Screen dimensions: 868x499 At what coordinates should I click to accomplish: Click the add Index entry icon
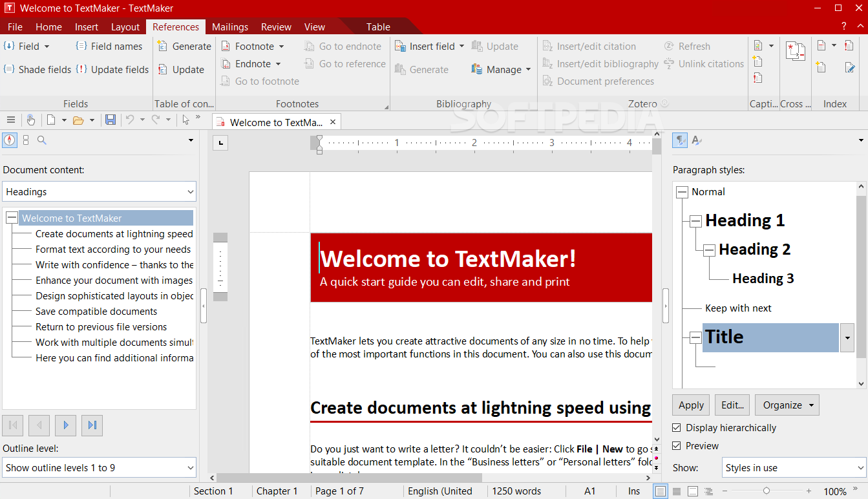pos(821,67)
